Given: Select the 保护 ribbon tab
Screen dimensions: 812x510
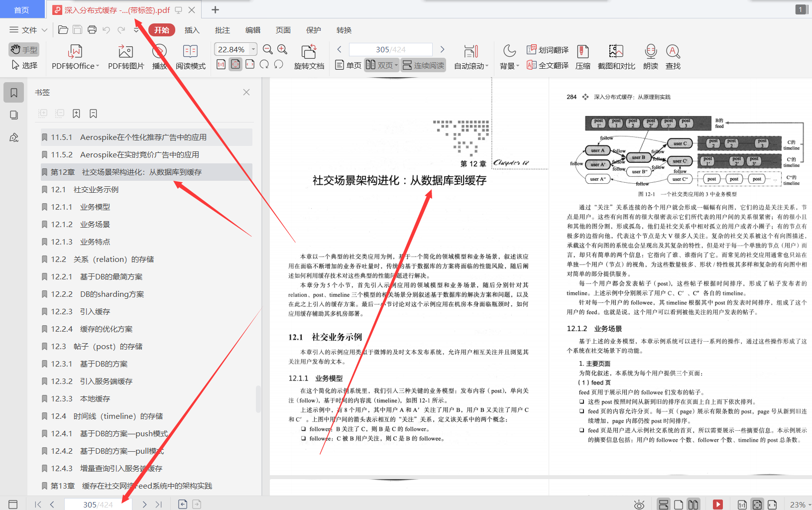Looking at the screenshot, I should (x=314, y=30).
